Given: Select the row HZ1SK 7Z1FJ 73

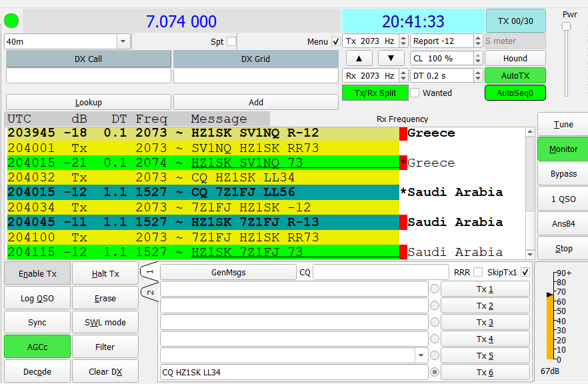Looking at the screenshot, I should point(203,251).
